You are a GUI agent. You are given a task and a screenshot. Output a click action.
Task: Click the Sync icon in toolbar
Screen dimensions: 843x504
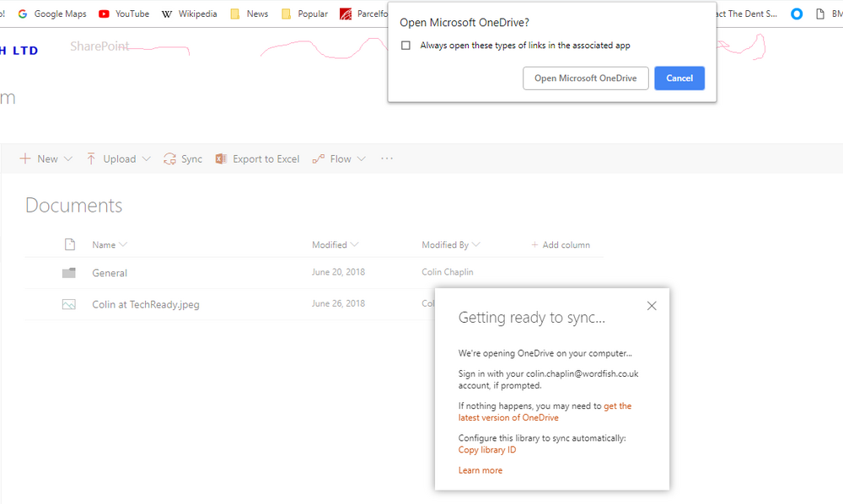[170, 158]
